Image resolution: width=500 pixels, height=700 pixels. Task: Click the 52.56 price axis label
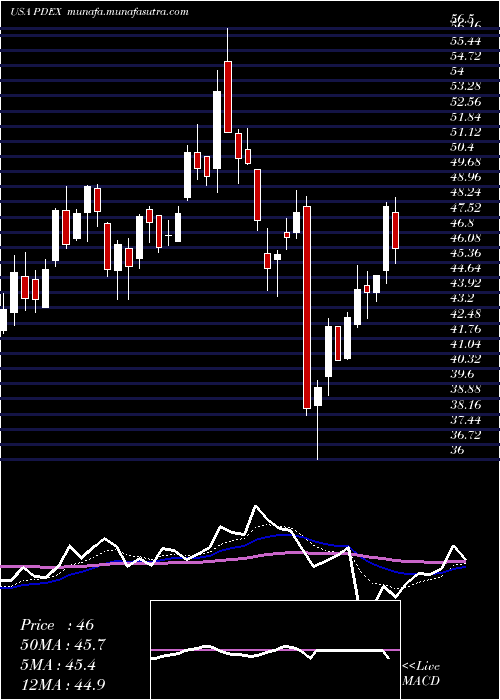point(466,102)
